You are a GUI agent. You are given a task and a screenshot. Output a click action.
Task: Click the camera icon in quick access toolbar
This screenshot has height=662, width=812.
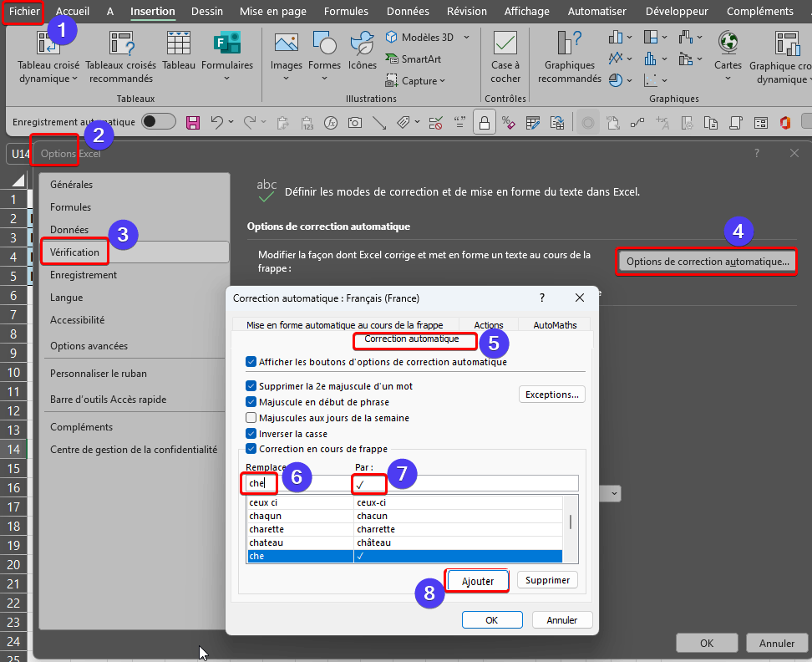[355, 123]
